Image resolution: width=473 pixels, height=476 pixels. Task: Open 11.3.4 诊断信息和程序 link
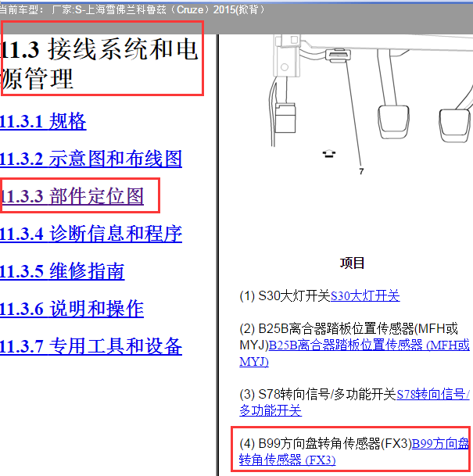pos(91,234)
